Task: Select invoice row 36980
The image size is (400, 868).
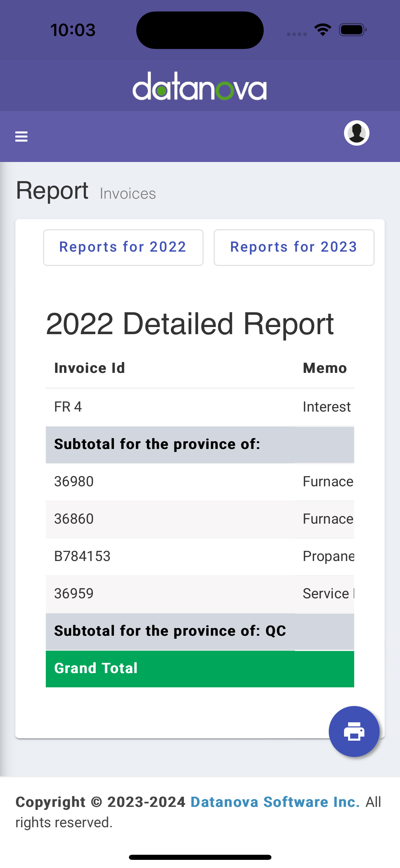Action: pyautogui.click(x=200, y=482)
